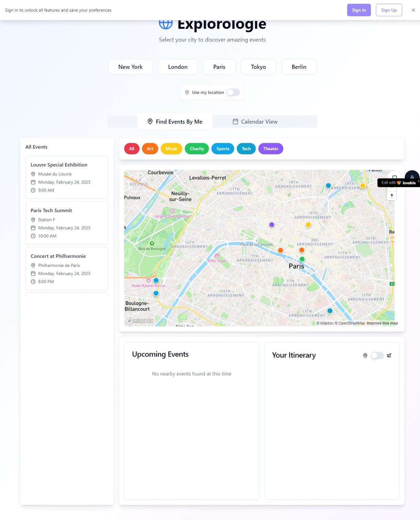Click the Bois de Boulogne park icon

[152, 243]
